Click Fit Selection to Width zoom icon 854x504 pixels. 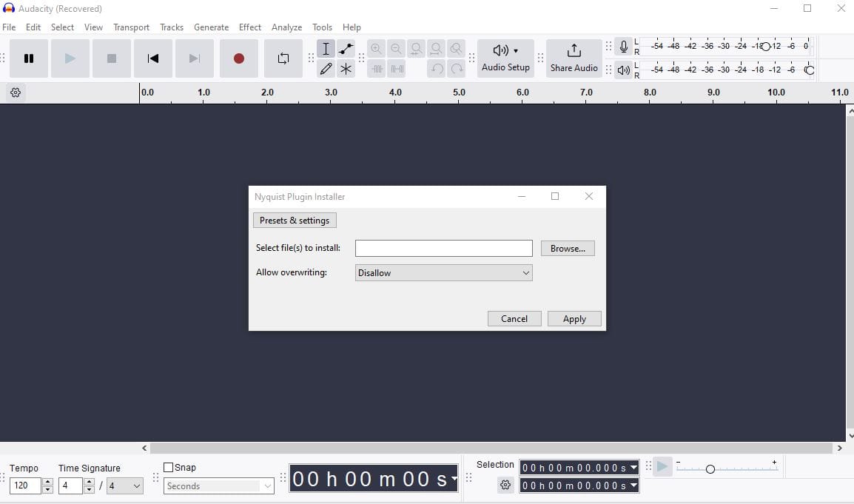(x=416, y=49)
